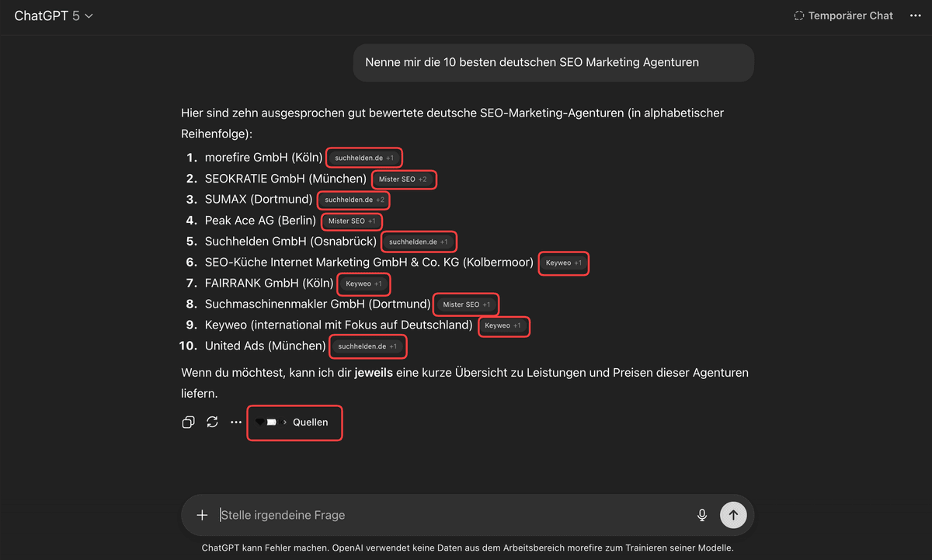Click the suchhelden.de citation next to morefire GmbH
932x560 pixels.
point(364,158)
